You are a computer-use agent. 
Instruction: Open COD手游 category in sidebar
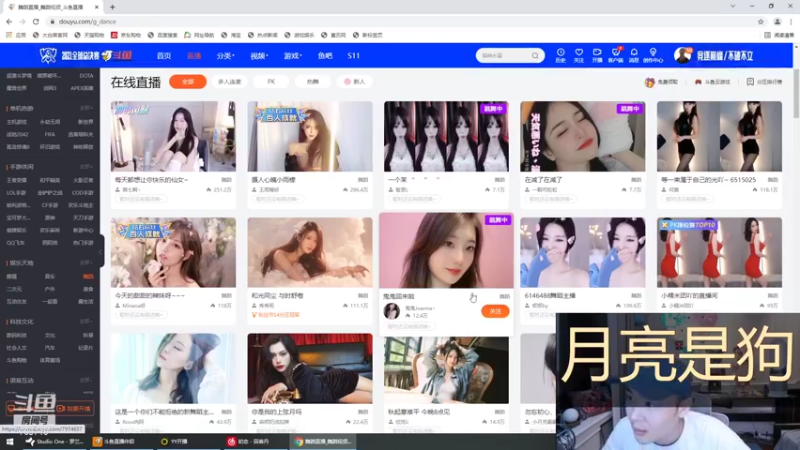pos(82,193)
